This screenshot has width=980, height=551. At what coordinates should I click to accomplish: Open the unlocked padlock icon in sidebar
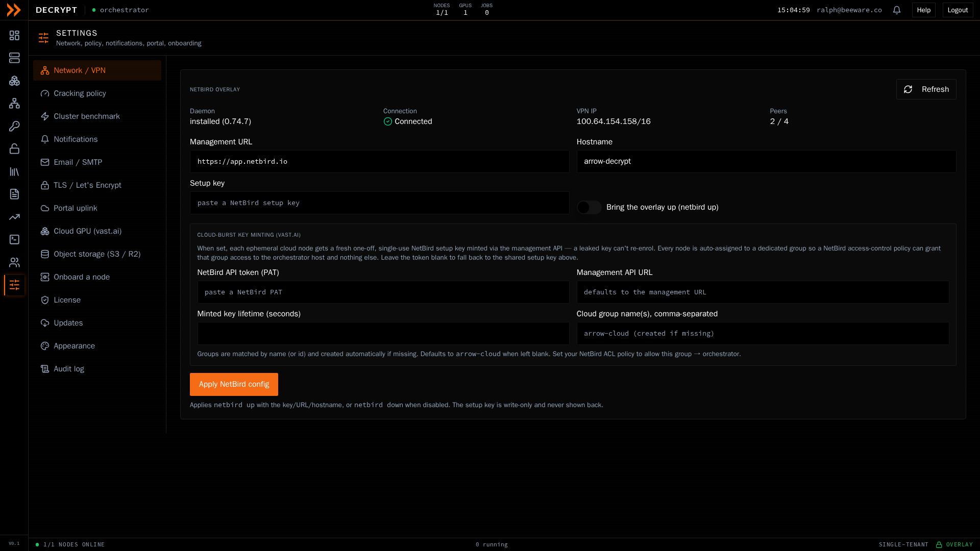pyautogui.click(x=14, y=149)
